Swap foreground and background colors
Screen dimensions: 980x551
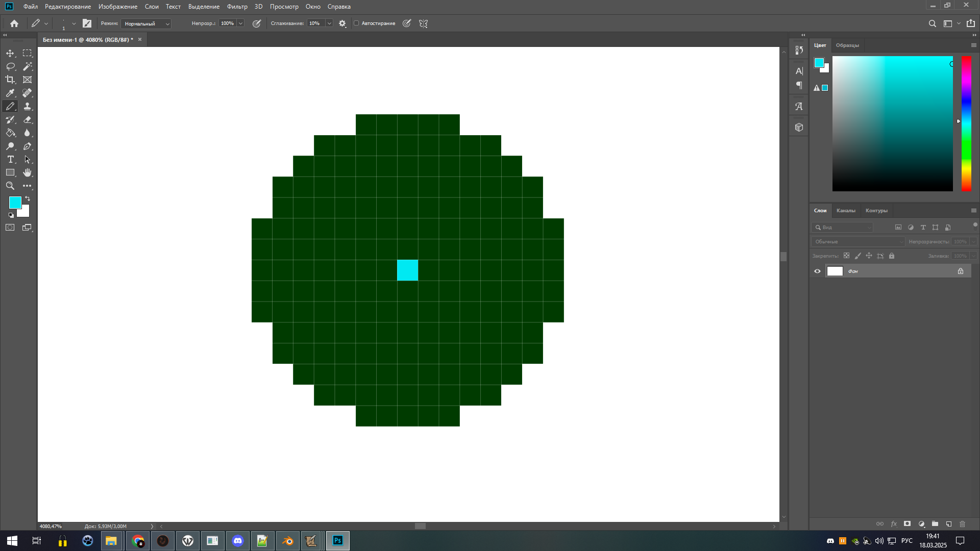[x=28, y=198]
